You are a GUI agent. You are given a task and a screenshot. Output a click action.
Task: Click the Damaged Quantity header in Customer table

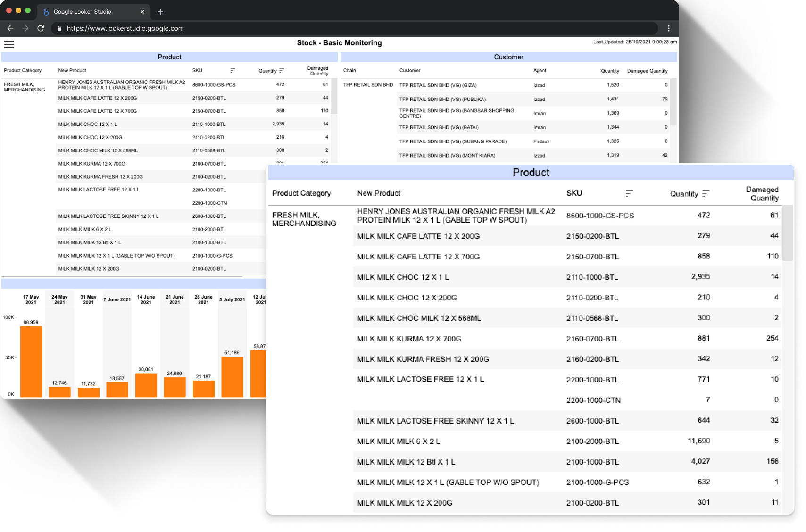pos(647,71)
